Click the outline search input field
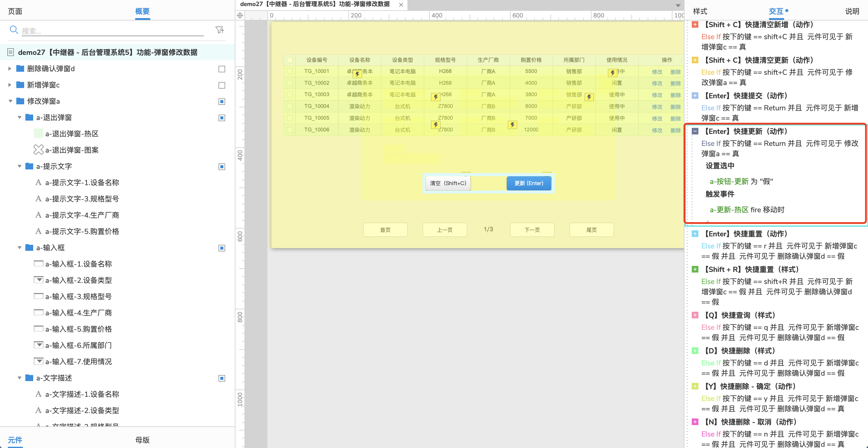The height and width of the screenshot is (448, 868). click(x=113, y=31)
